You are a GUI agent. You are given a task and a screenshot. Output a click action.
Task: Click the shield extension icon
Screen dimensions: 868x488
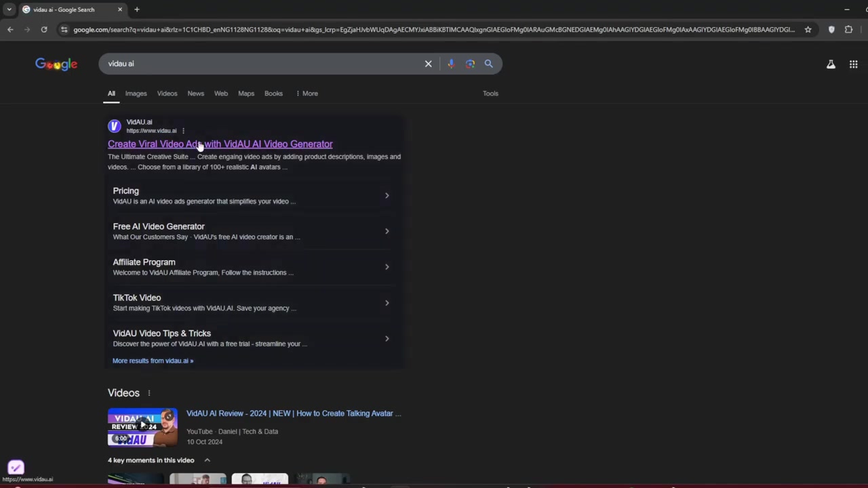click(x=831, y=29)
